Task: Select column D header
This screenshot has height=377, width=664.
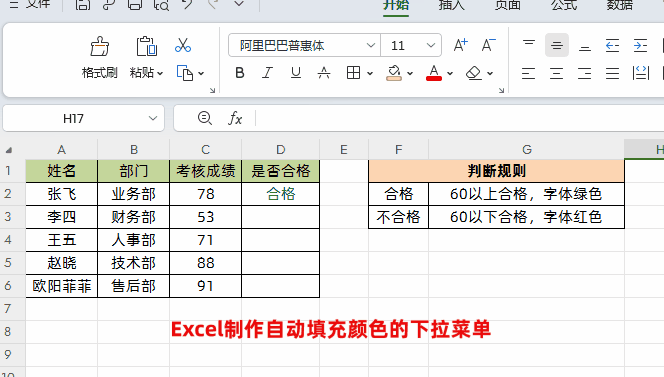Action: click(280, 150)
